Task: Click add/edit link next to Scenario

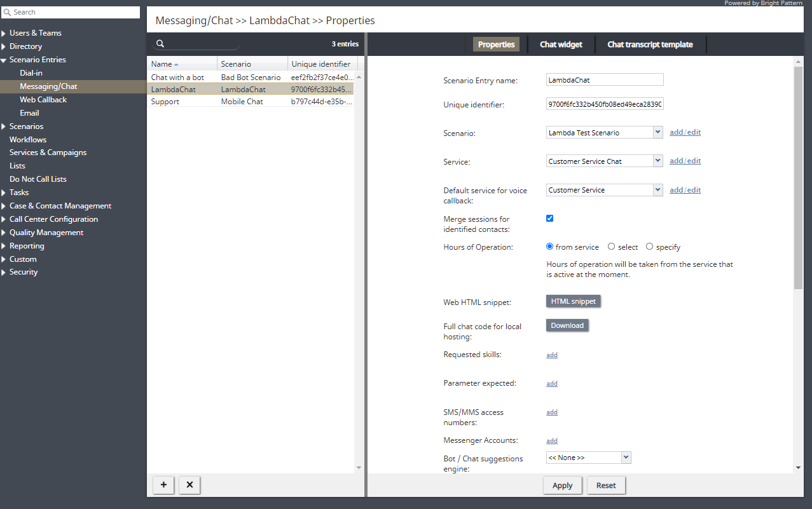Action: point(685,132)
